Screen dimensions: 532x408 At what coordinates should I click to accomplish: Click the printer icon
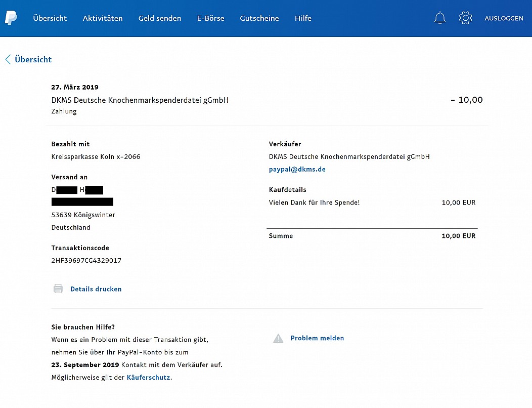[58, 289]
